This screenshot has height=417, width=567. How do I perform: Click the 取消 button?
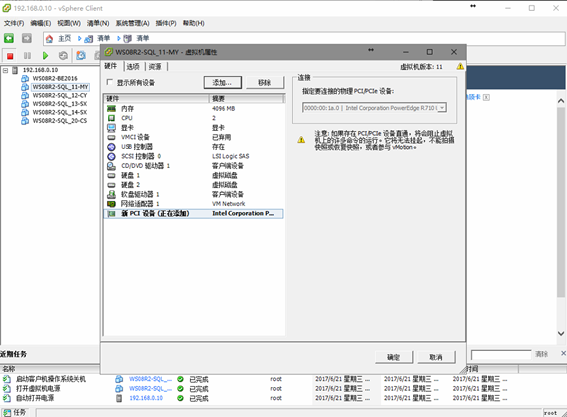436,357
